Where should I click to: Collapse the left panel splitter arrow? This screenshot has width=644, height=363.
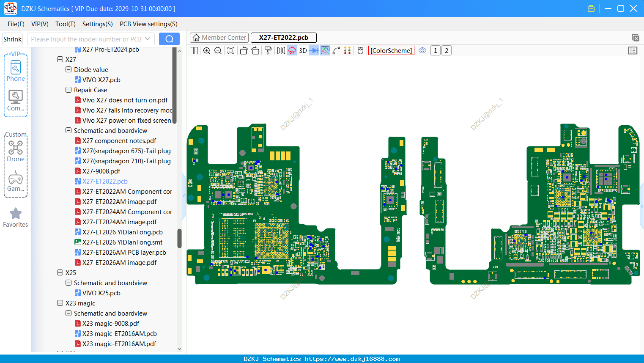click(x=184, y=196)
